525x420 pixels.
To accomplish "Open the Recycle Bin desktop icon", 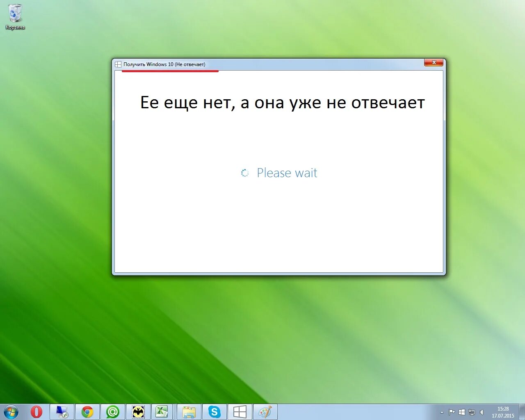I will [x=15, y=17].
